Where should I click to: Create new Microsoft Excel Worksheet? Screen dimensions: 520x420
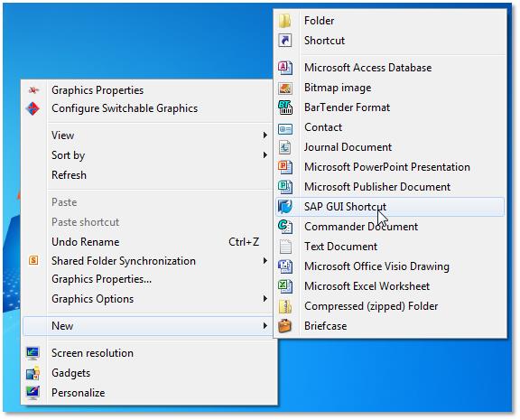[x=367, y=286]
